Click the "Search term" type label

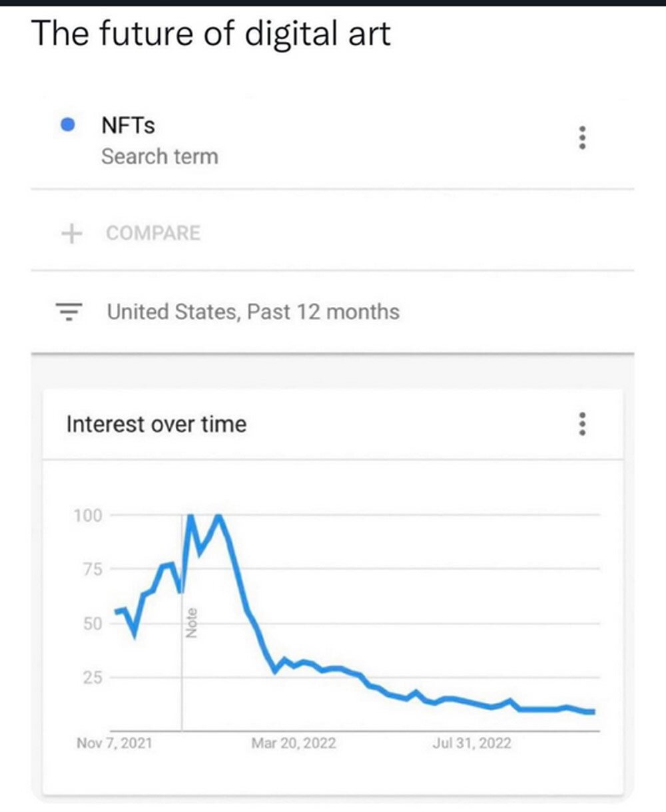(x=159, y=157)
